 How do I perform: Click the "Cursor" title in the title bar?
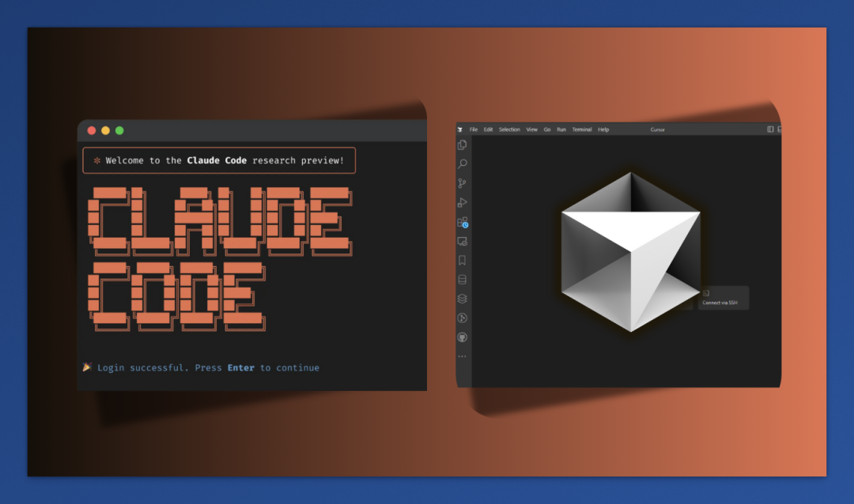pos(657,130)
